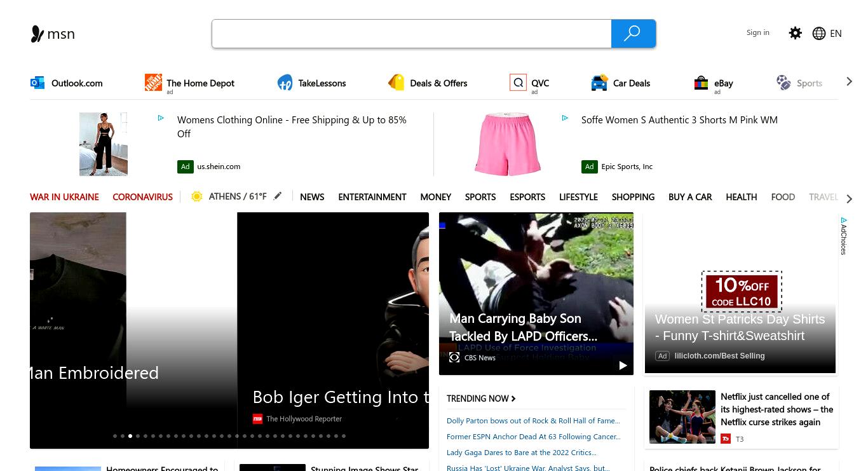
Task: Open Bob Iger carousel slide
Action: [333, 331]
